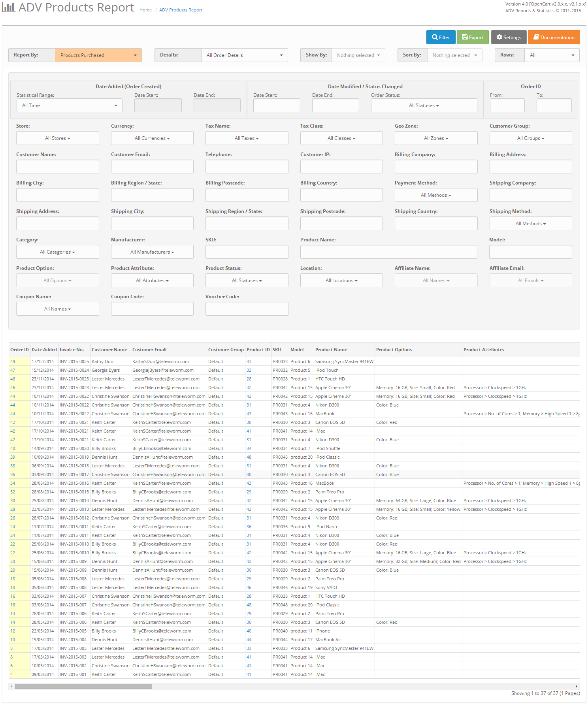Open the Sort By dropdown
Viewport: 588px width, 704px height.
pos(455,55)
